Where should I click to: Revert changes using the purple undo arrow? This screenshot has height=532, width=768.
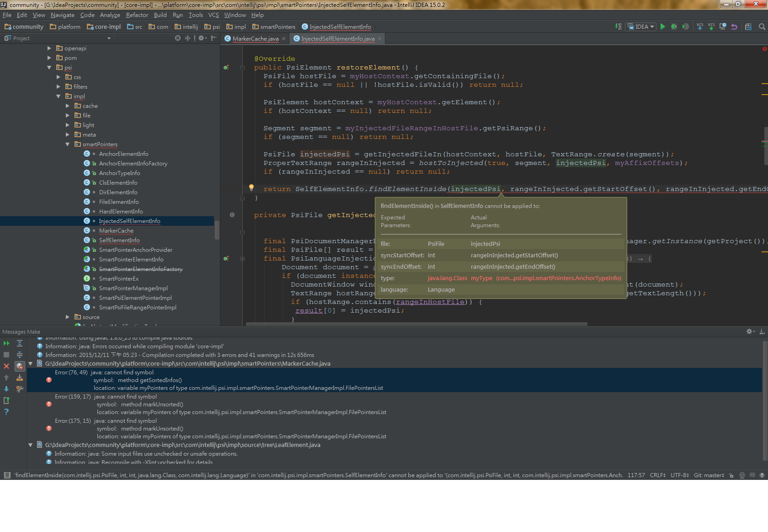734,27
